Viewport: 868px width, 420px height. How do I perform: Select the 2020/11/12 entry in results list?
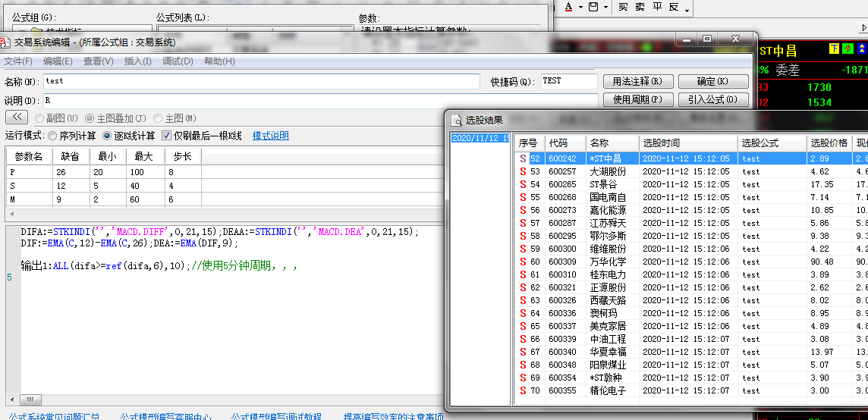tap(480, 138)
